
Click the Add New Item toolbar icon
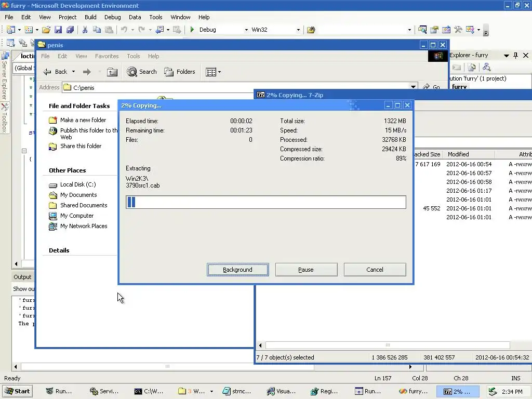tap(29, 30)
